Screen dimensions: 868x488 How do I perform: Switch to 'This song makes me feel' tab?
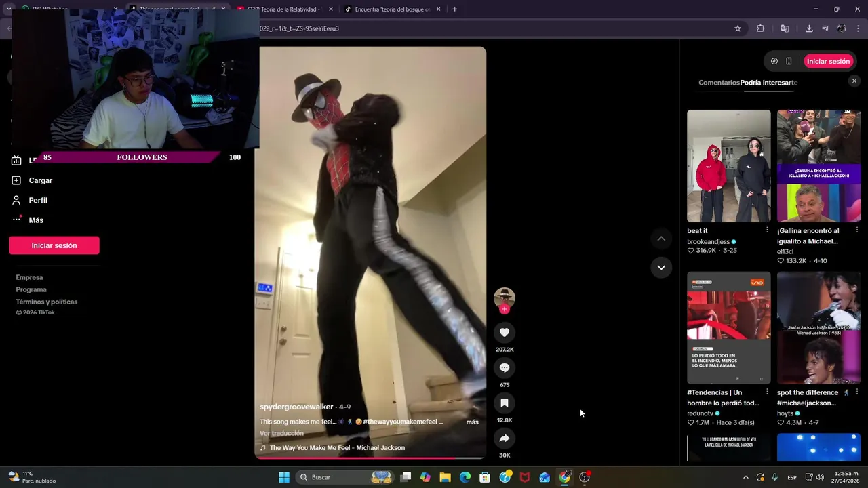pyautogui.click(x=176, y=9)
